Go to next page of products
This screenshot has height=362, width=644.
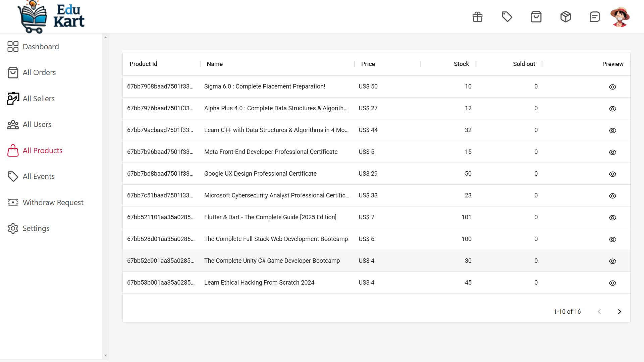(620, 312)
